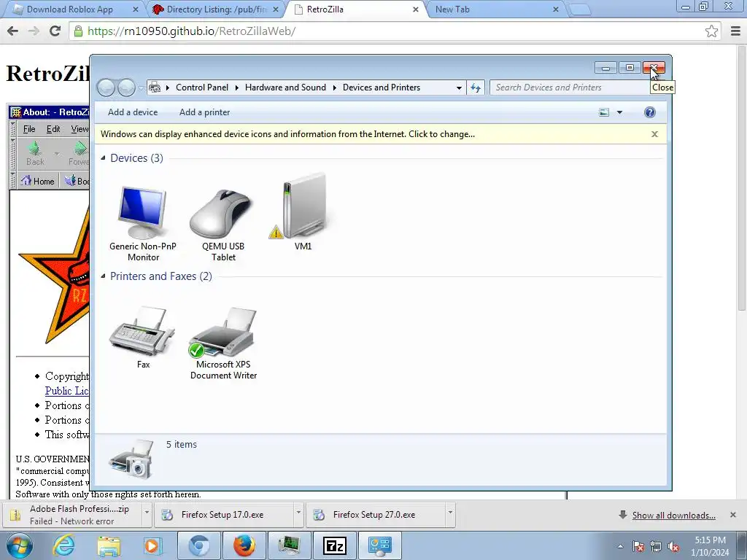Open 7-Zip from the taskbar
This screenshot has height=560, width=747.
334,545
